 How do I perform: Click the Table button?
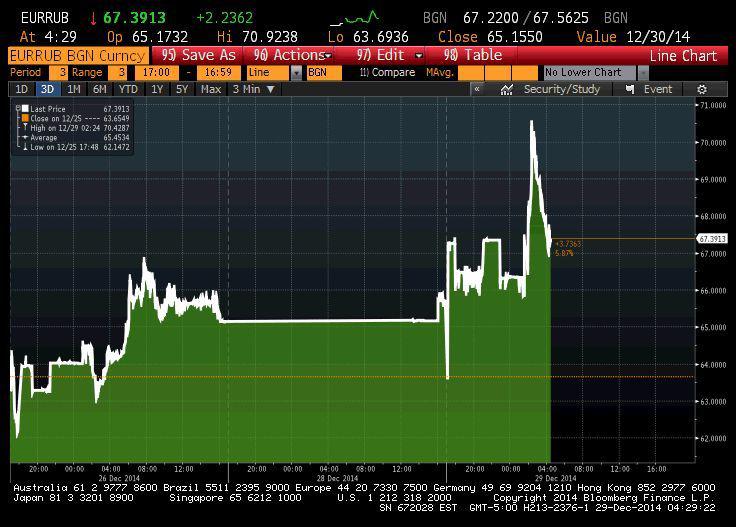tap(473, 55)
